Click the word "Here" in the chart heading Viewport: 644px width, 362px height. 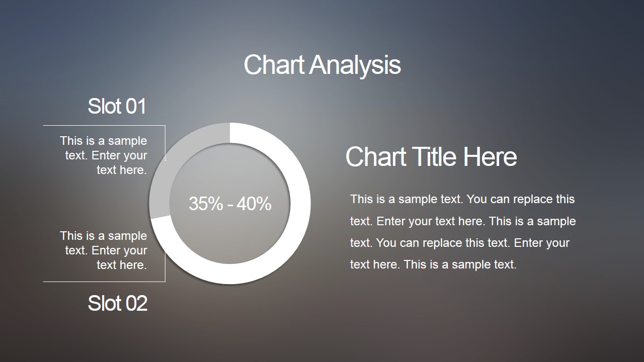coord(490,157)
